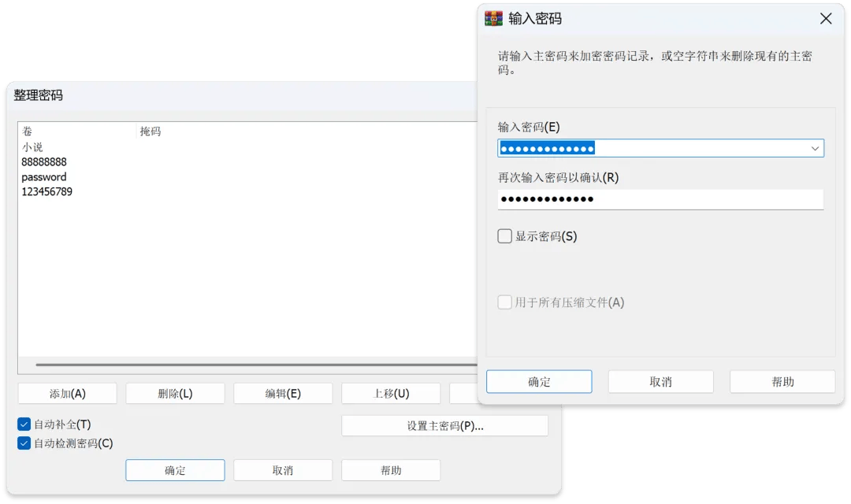Click the 再次输入密码以确认 field
The width and height of the screenshot is (851, 504).
click(660, 199)
